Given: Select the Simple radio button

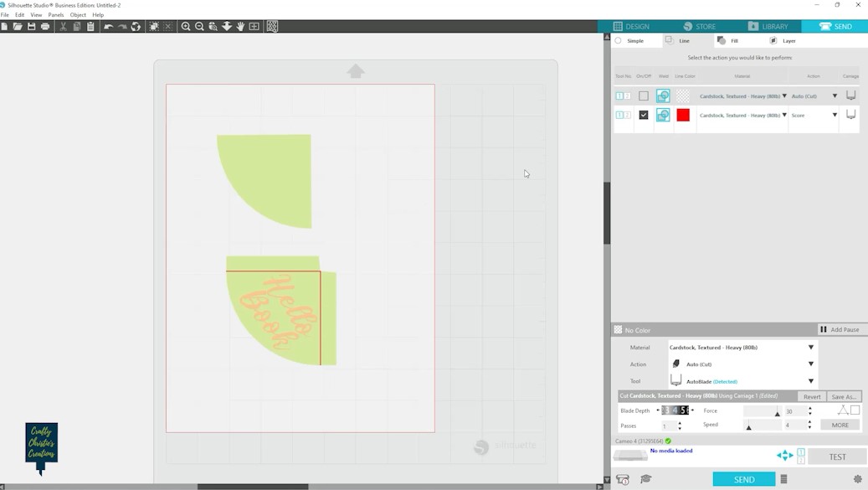Looking at the screenshot, I should pyautogui.click(x=619, y=40).
